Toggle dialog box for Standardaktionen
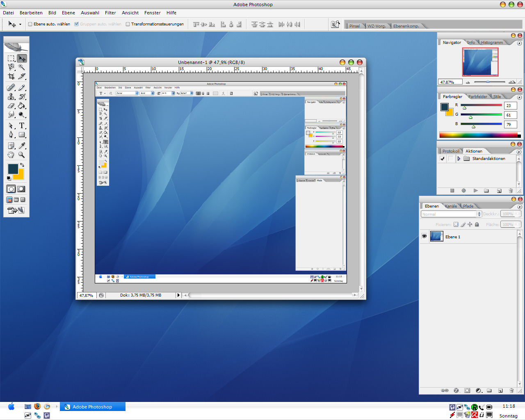The width and height of the screenshot is (525, 420). tap(451, 158)
